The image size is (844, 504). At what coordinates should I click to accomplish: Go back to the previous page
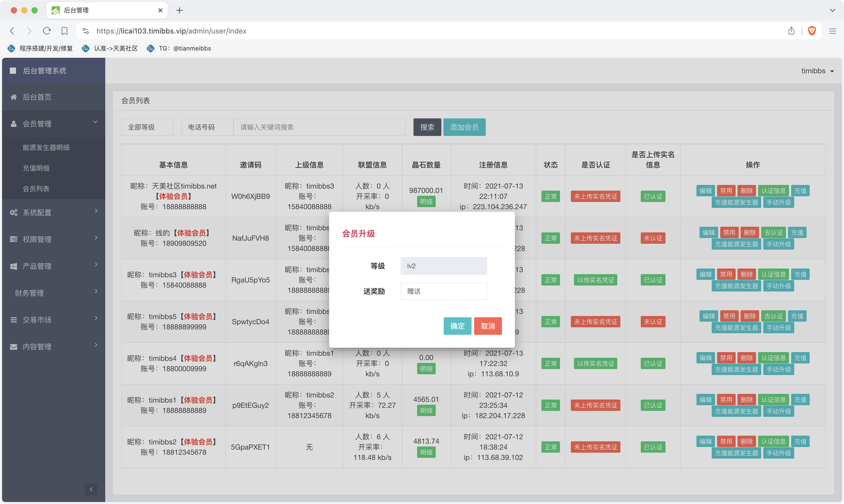(x=12, y=31)
